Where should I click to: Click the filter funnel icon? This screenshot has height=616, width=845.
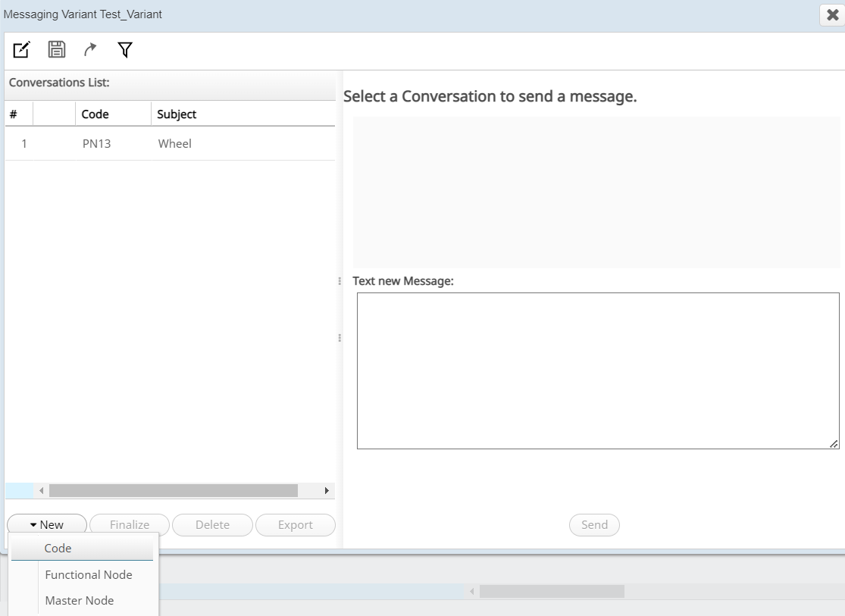coord(124,50)
